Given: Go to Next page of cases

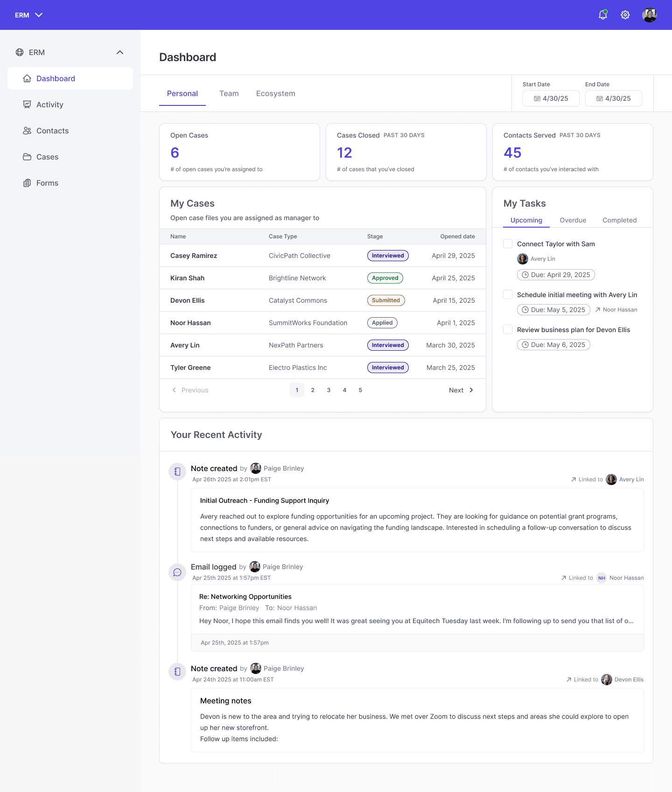Looking at the screenshot, I should pos(461,390).
